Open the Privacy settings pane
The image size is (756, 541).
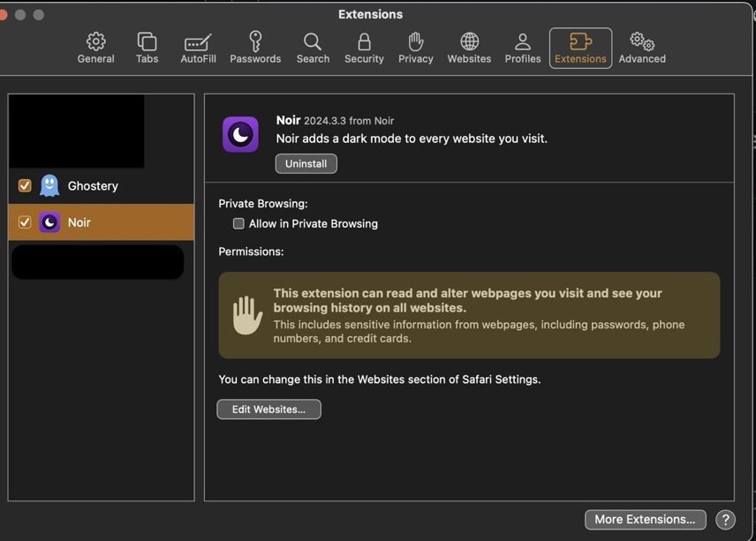tap(416, 49)
